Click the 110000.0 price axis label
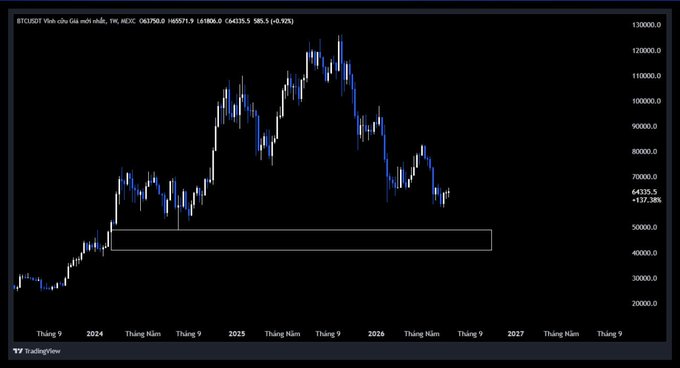 [646, 76]
